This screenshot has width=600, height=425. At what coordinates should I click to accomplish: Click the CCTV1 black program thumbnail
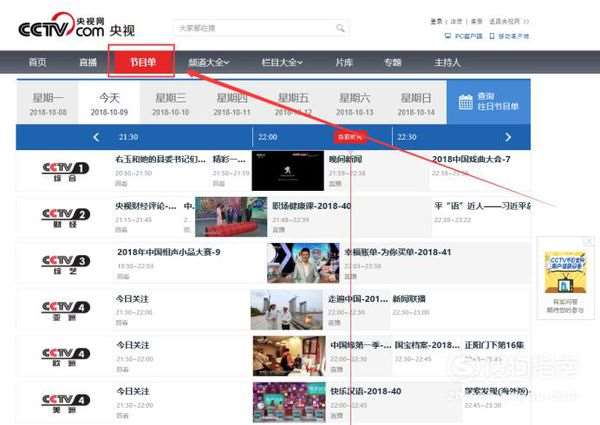288,171
